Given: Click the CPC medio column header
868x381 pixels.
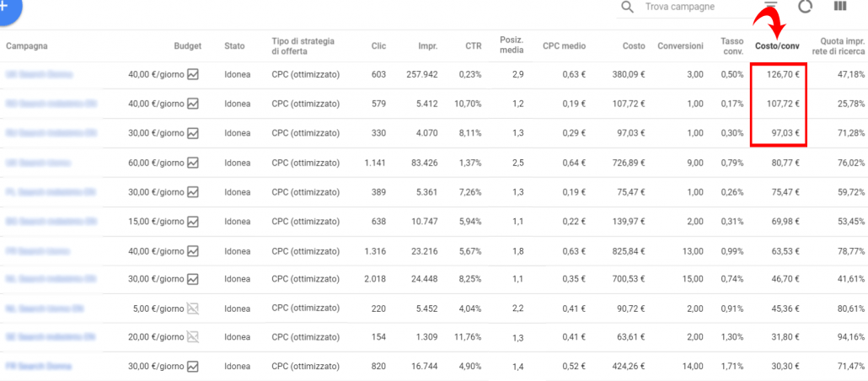Looking at the screenshot, I should coord(564,46).
